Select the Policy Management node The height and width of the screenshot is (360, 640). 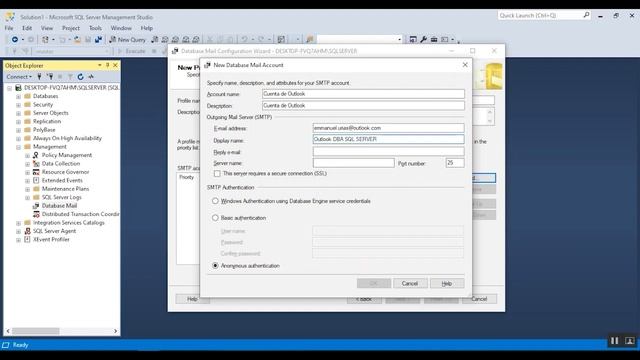[67, 155]
